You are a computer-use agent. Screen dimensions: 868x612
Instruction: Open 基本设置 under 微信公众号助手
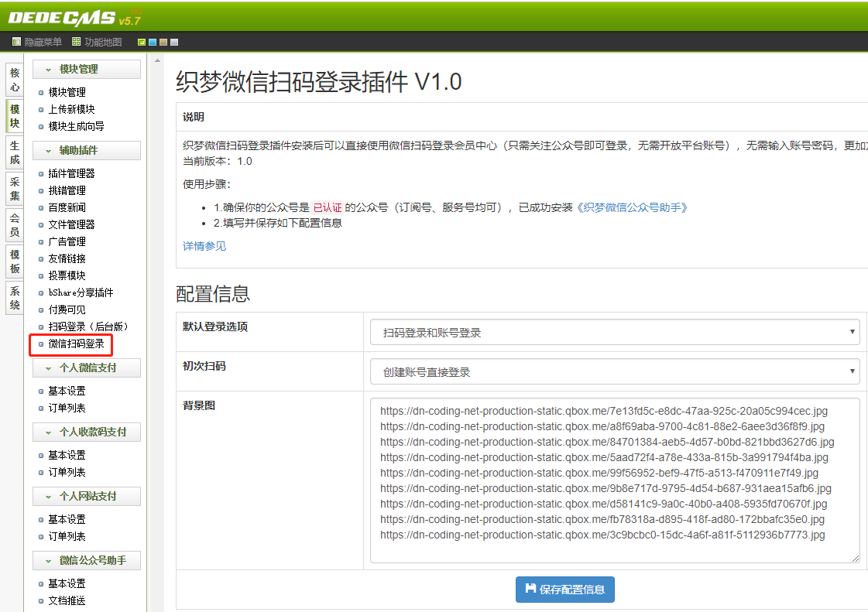[x=67, y=584]
